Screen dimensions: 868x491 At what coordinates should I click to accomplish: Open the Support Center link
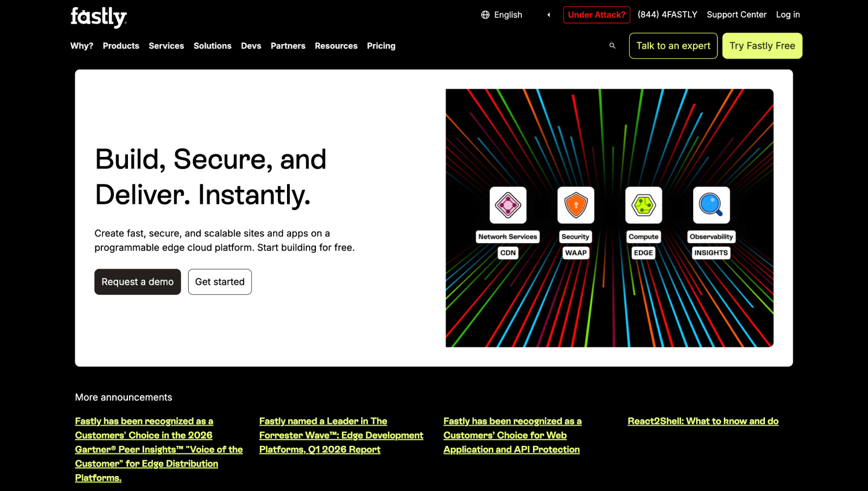click(x=737, y=14)
